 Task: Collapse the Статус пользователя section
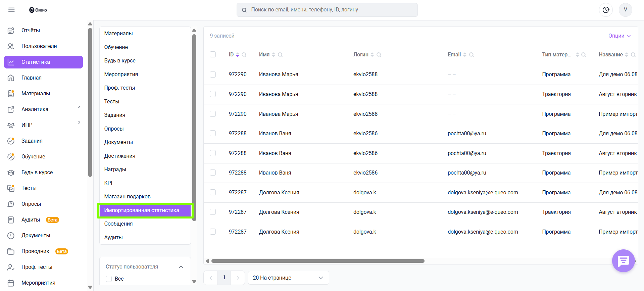181,267
